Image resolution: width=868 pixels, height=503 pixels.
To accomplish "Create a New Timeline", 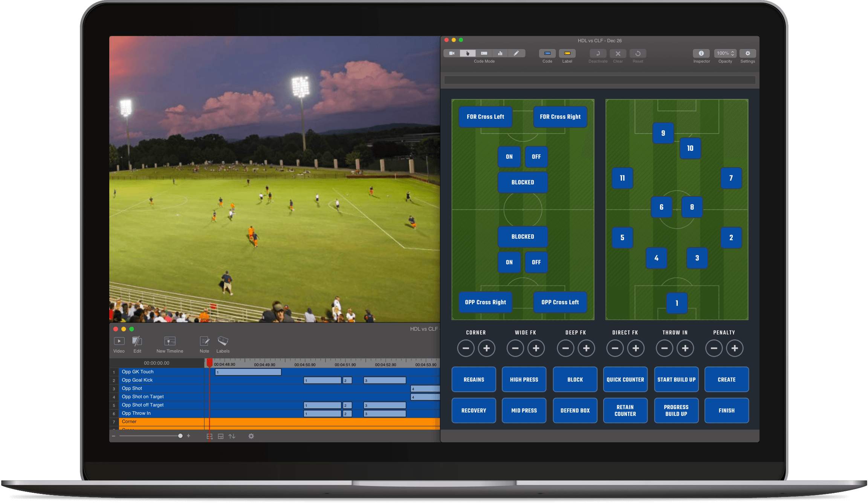I will [169, 340].
